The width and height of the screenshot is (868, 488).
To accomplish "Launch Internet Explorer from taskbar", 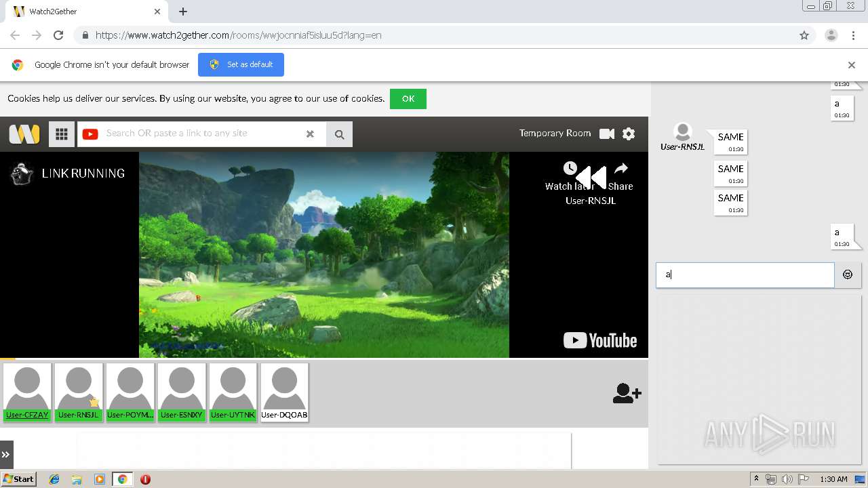I will pyautogui.click(x=54, y=479).
